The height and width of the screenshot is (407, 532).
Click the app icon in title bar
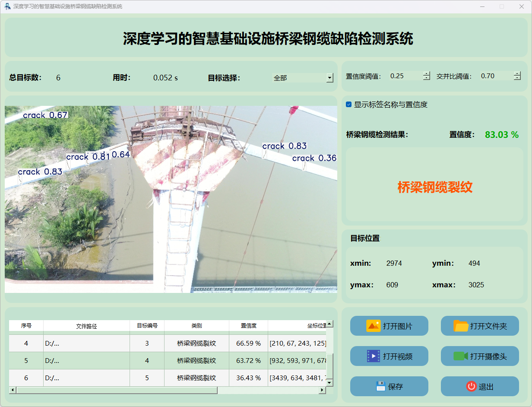pos(7,6)
